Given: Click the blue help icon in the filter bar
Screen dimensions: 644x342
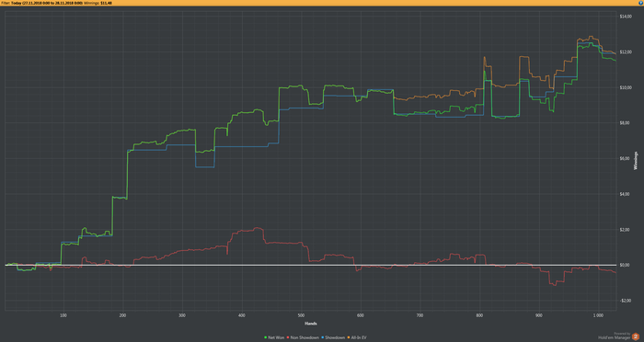Looking at the screenshot, I should 641,3.
